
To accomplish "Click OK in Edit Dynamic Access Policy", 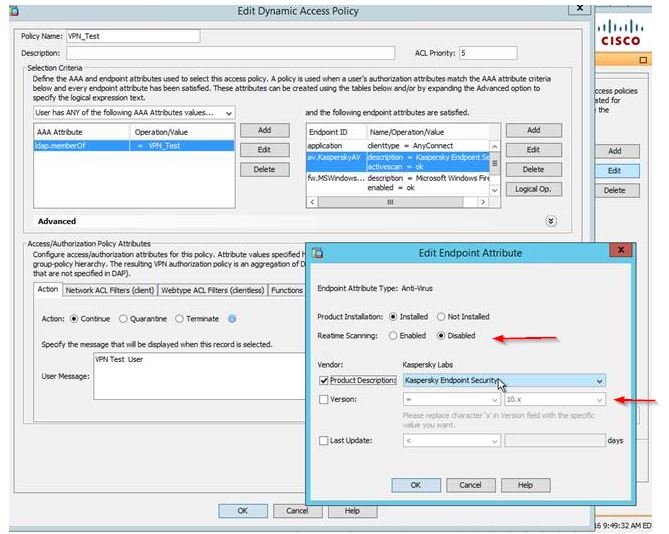I will (x=243, y=511).
